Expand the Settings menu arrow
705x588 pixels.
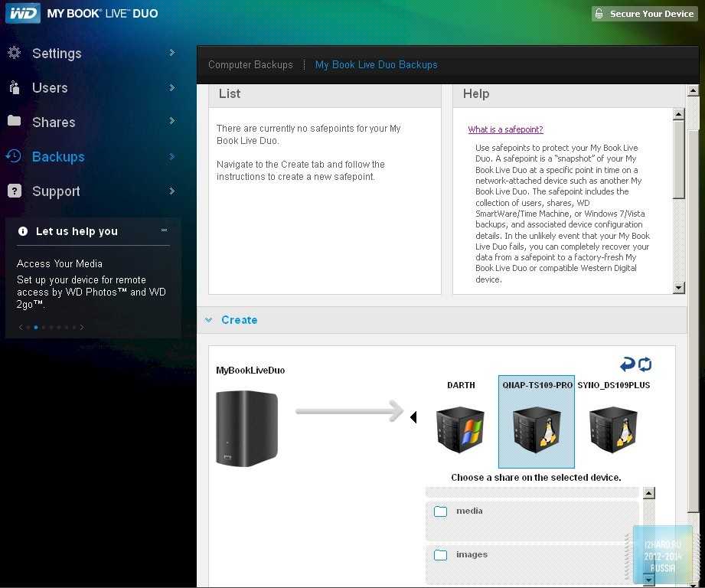[172, 53]
